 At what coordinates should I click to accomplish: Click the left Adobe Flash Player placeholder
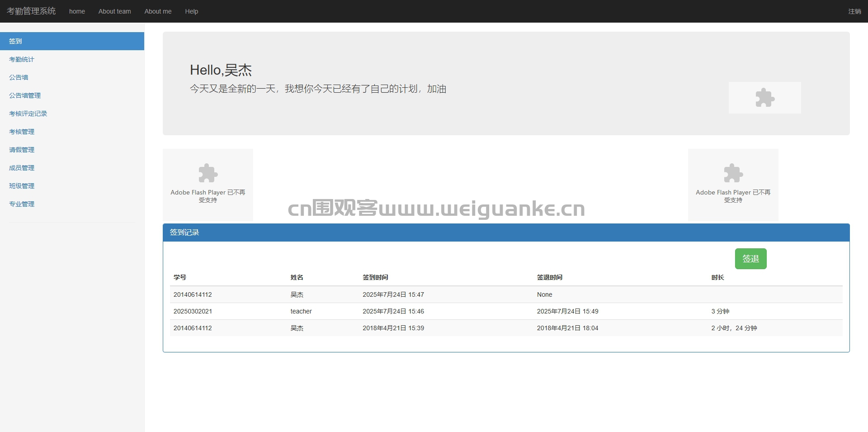[208, 185]
